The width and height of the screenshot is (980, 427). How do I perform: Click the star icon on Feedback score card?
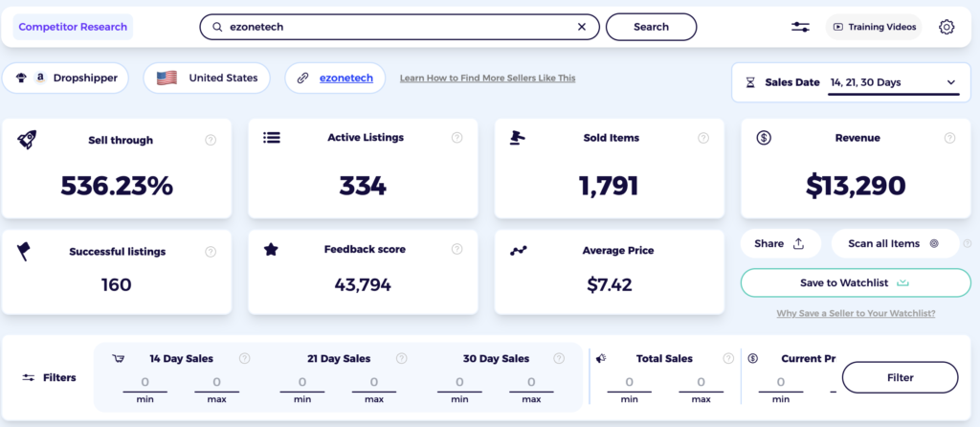271,250
